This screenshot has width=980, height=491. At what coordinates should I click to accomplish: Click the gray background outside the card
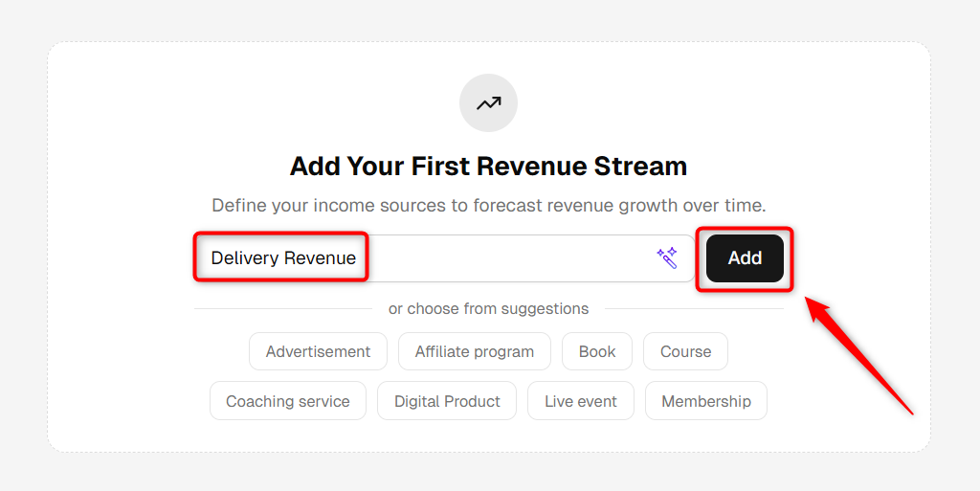coord(23,250)
